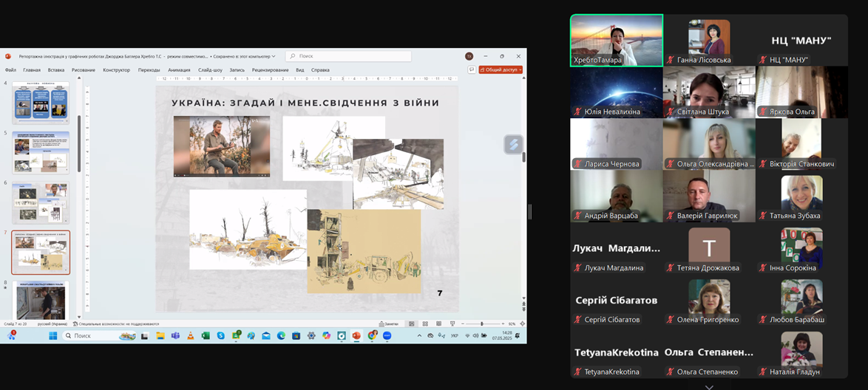Select Світлана Штука participant video
The width and height of the screenshot is (868, 390).
(x=709, y=92)
